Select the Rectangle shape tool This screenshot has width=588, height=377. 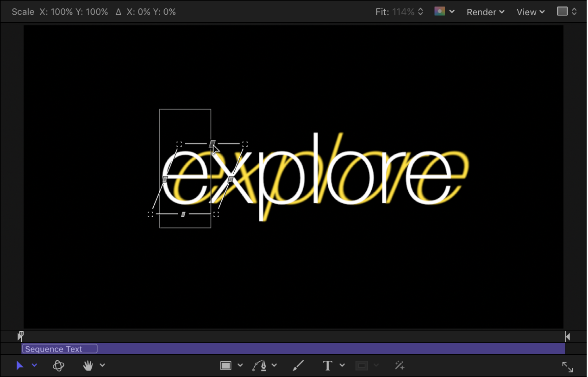tap(225, 365)
